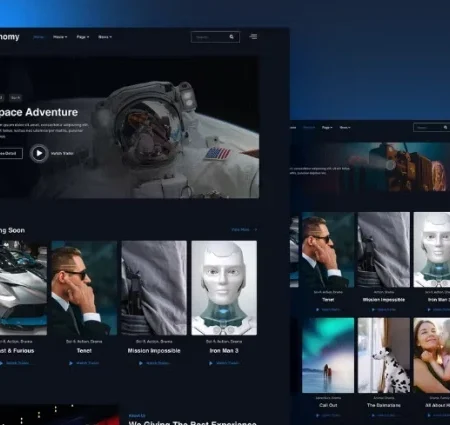Viewport: 450px width, 425px height.
Task: Expand the News dropdown in right page nav
Action: pos(345,127)
